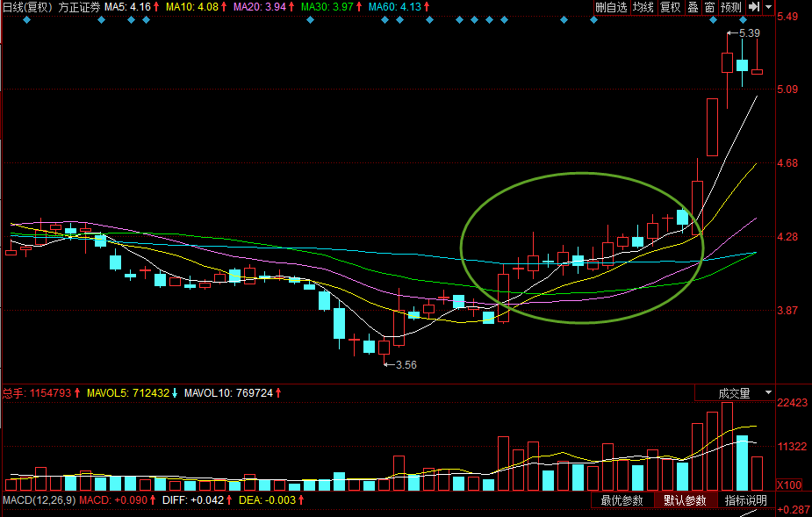
Task: Switch to the 默认参数 tab
Action: (x=685, y=500)
